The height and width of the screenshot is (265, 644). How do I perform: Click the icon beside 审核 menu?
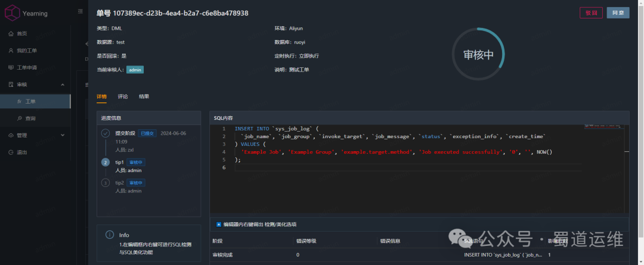pyautogui.click(x=11, y=85)
